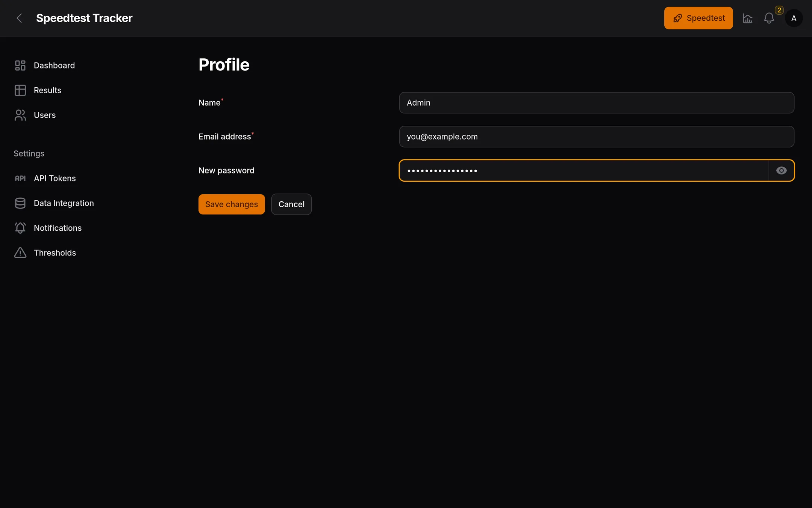
Task: Toggle password visibility eye icon
Action: click(781, 170)
